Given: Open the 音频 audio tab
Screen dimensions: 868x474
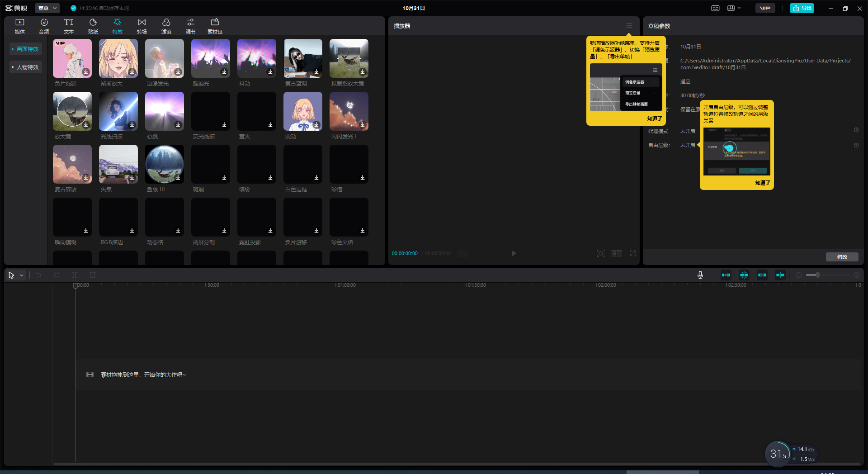Looking at the screenshot, I should point(44,26).
